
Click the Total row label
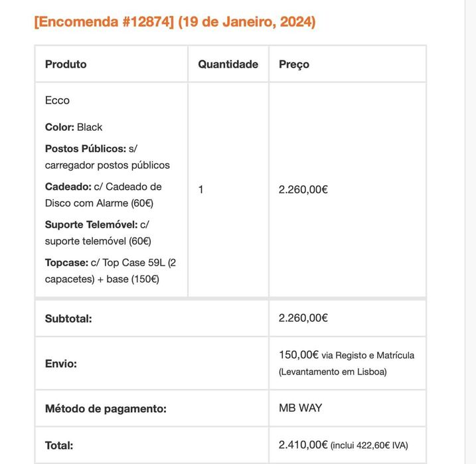pos(59,445)
